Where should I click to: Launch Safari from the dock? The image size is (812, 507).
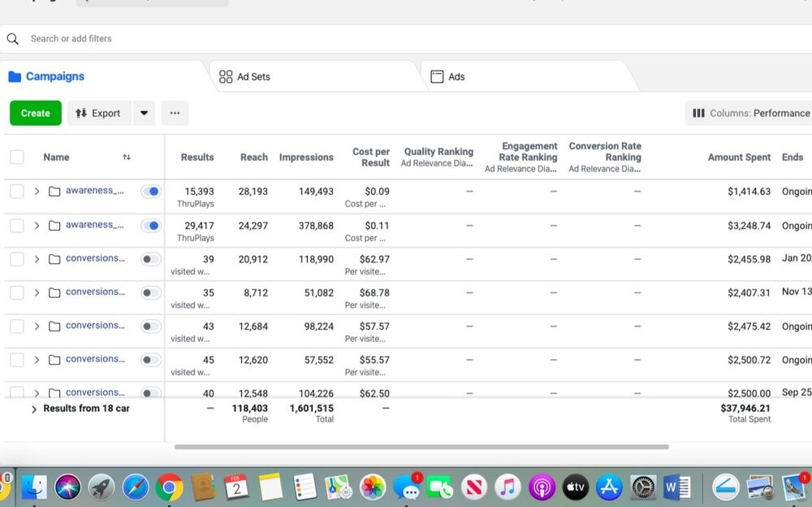pyautogui.click(x=136, y=487)
